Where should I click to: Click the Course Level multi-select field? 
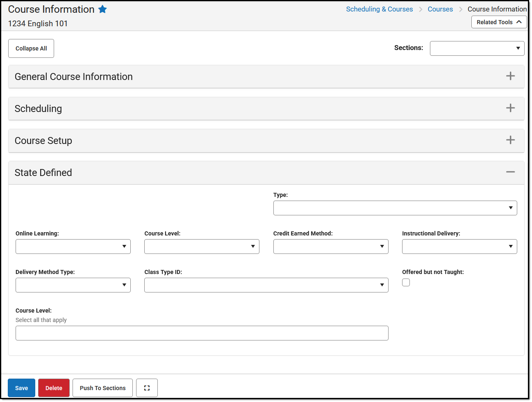coord(202,333)
